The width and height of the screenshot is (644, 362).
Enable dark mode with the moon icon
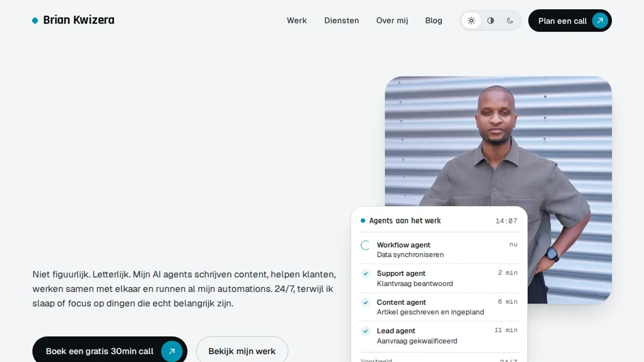pos(510,21)
